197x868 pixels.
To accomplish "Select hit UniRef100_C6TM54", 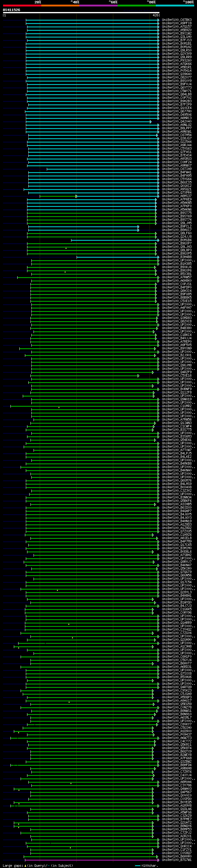I will (x=177, y=135).
